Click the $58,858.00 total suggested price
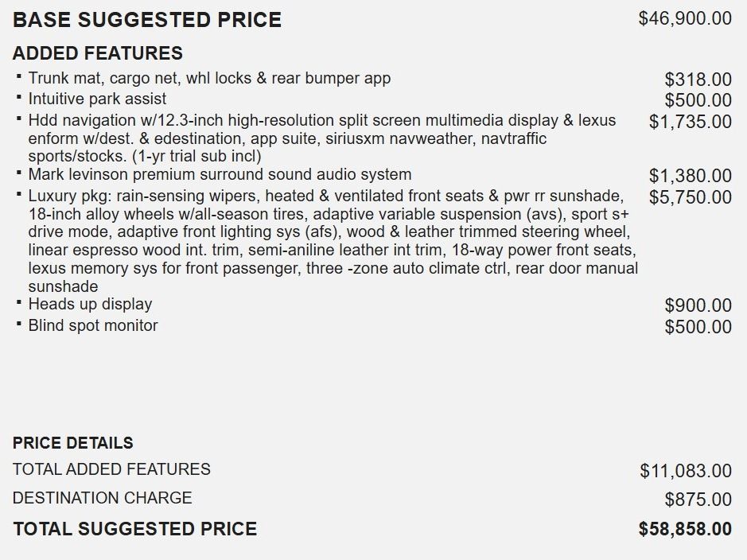 coord(684,529)
